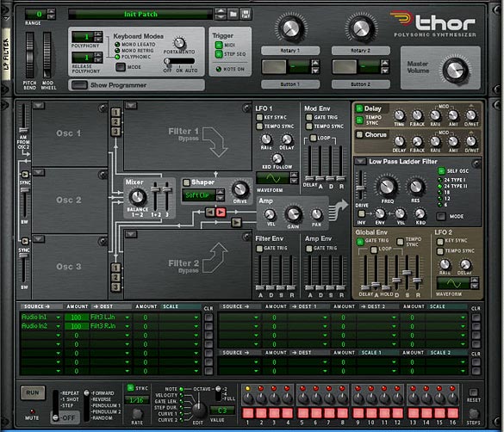Open Osc 1 type dropdown arrow
The height and width of the screenshot is (432, 504).
[39, 106]
